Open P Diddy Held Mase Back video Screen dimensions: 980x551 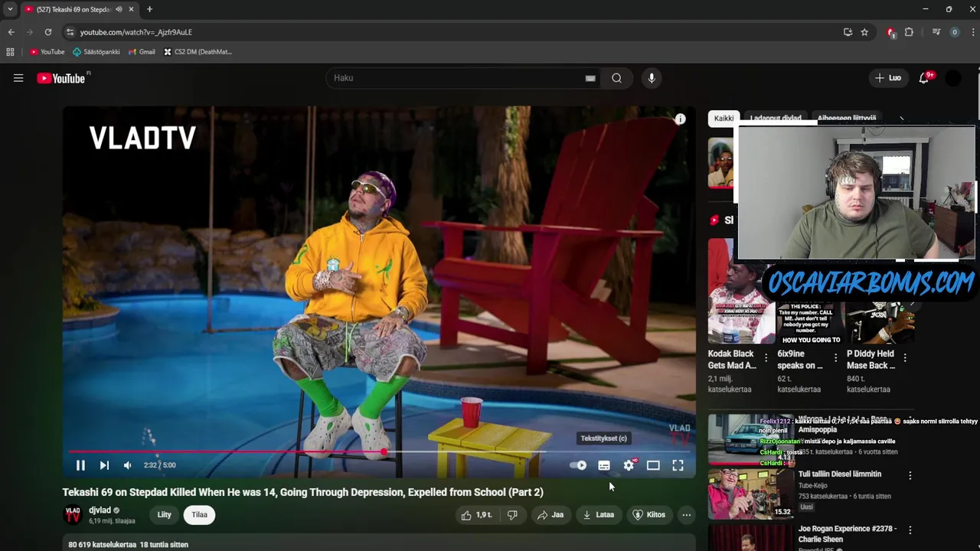point(871,360)
